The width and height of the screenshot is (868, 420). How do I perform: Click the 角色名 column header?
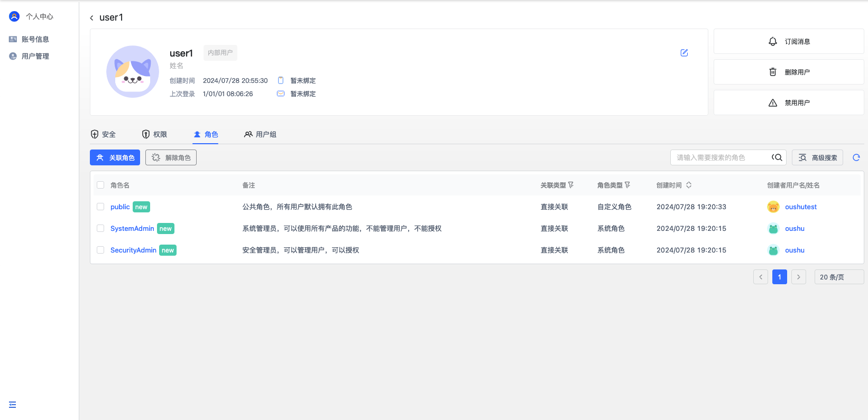click(120, 185)
